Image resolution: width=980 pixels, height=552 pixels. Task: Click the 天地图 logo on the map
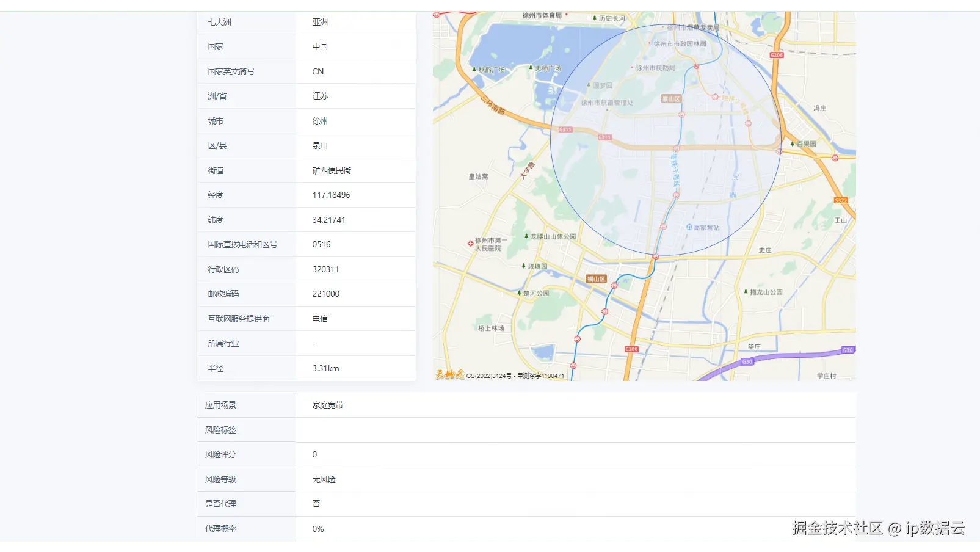point(449,375)
